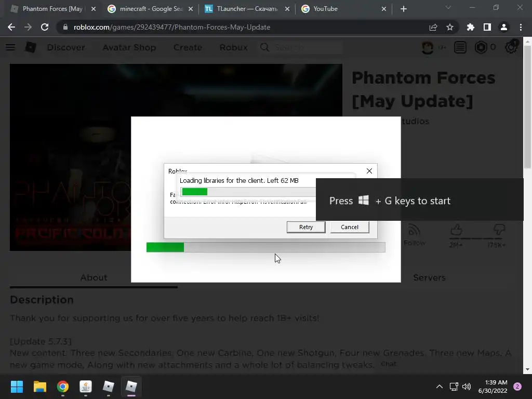Screen dimensions: 532x399
Task: Close the minecraft Google Search tab
Action: click(x=191, y=9)
